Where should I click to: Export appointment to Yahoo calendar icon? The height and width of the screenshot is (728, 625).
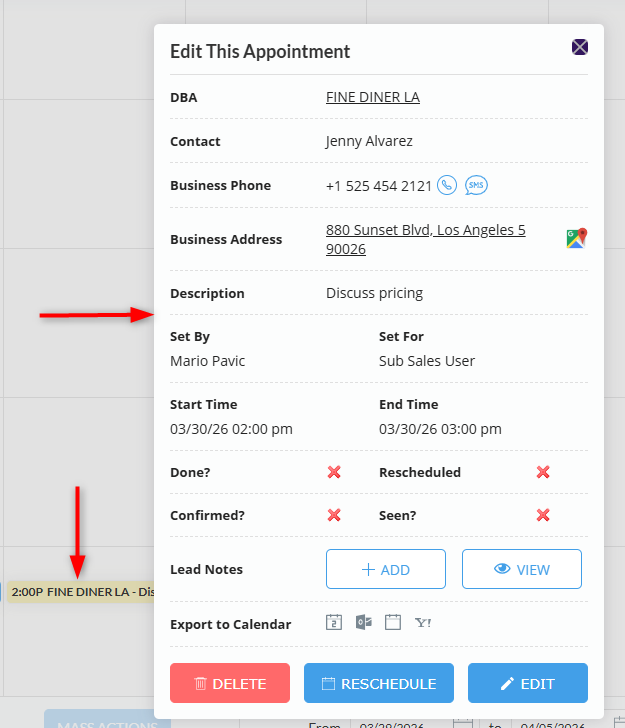click(423, 622)
